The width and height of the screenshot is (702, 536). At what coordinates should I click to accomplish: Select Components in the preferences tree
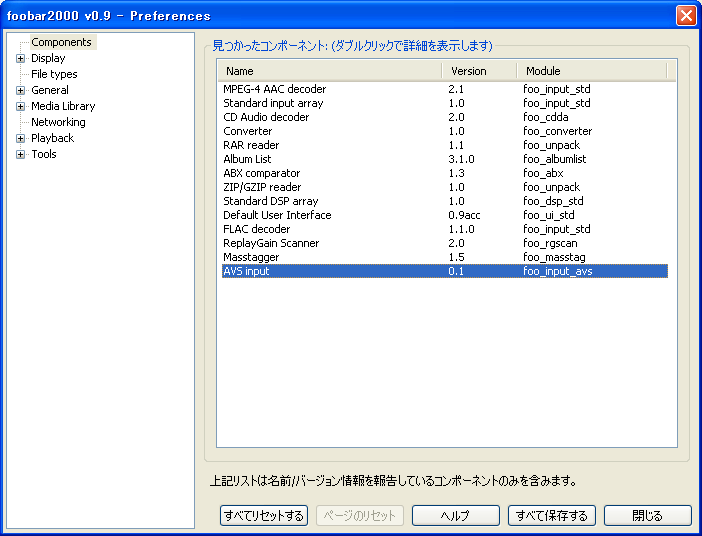[x=61, y=42]
